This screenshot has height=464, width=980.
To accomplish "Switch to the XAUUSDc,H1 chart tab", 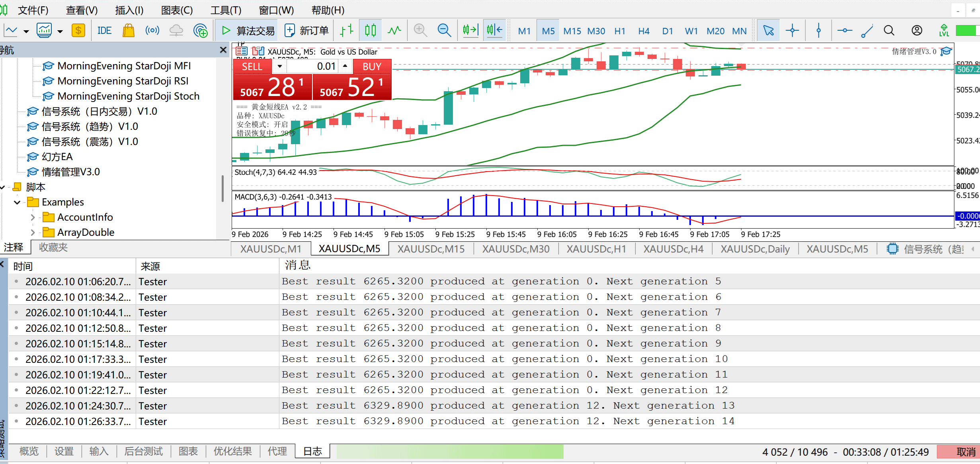I will (596, 249).
